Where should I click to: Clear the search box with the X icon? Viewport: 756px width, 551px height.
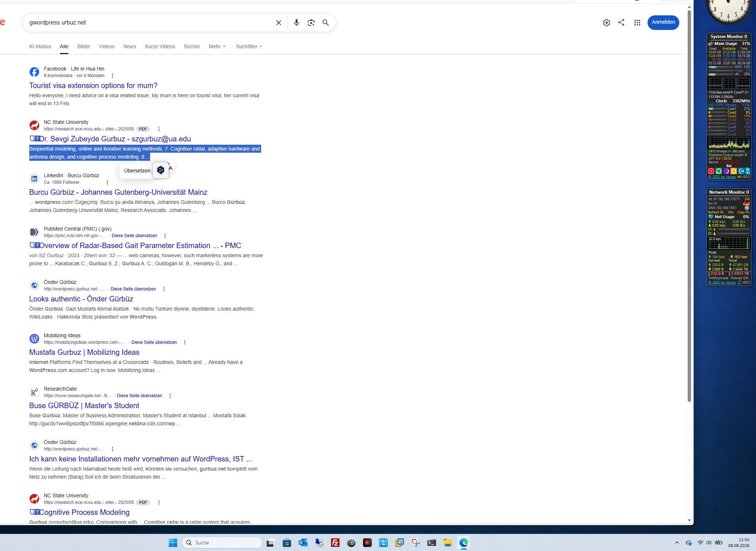tap(278, 23)
